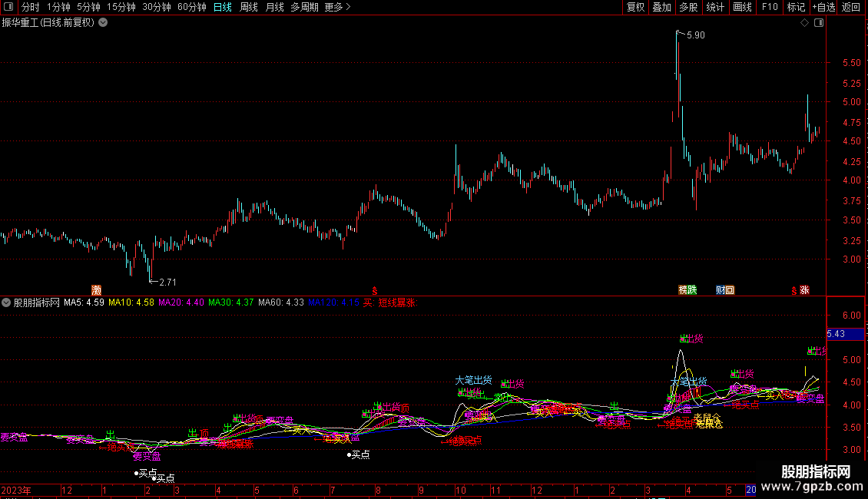Viewport: 868px width, 499px height.
Task: Click the 振华重工(日线.前复权) chart title
Action: coord(48,23)
